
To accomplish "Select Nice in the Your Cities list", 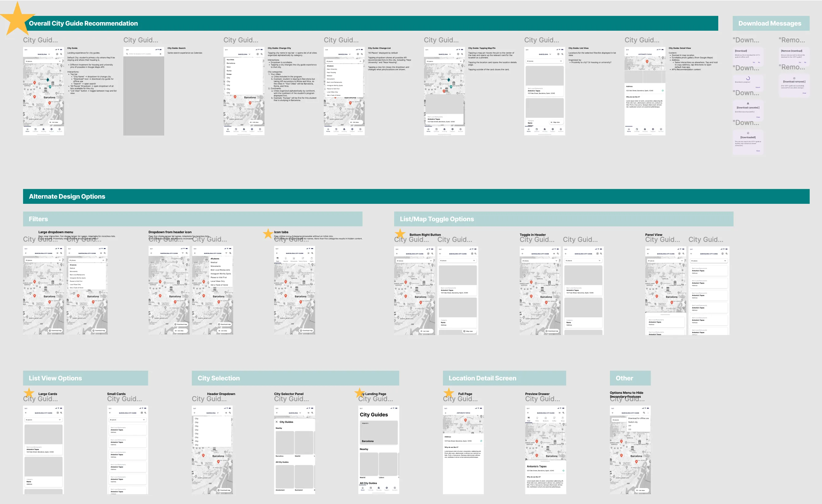I will coord(229,67).
